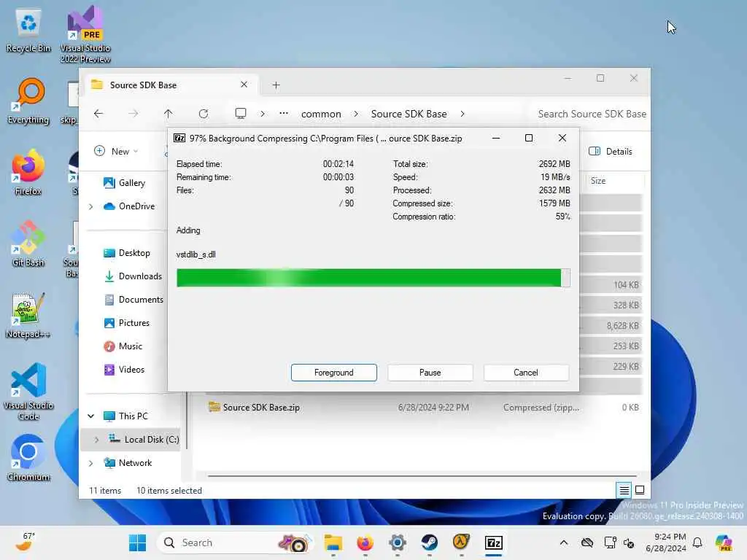
Task: Open the Windows Start menu
Action: (138, 542)
